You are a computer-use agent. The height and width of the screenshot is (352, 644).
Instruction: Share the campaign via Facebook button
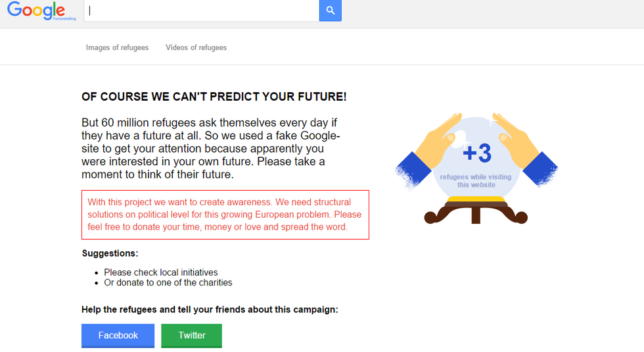coord(118,336)
